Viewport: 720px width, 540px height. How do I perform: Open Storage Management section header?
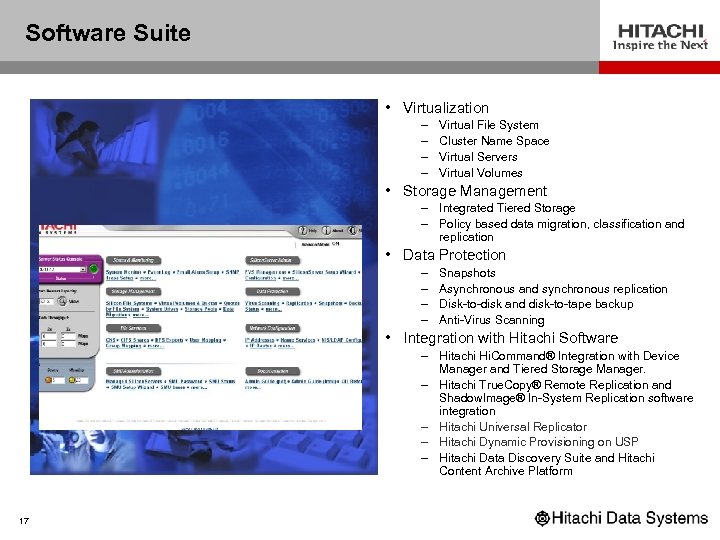point(133,291)
